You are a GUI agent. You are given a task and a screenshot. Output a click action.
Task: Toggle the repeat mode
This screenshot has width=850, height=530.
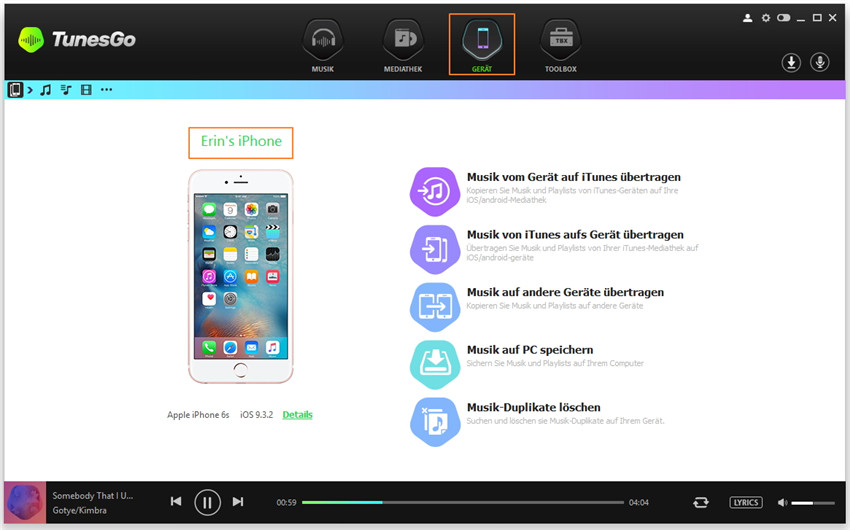700,502
